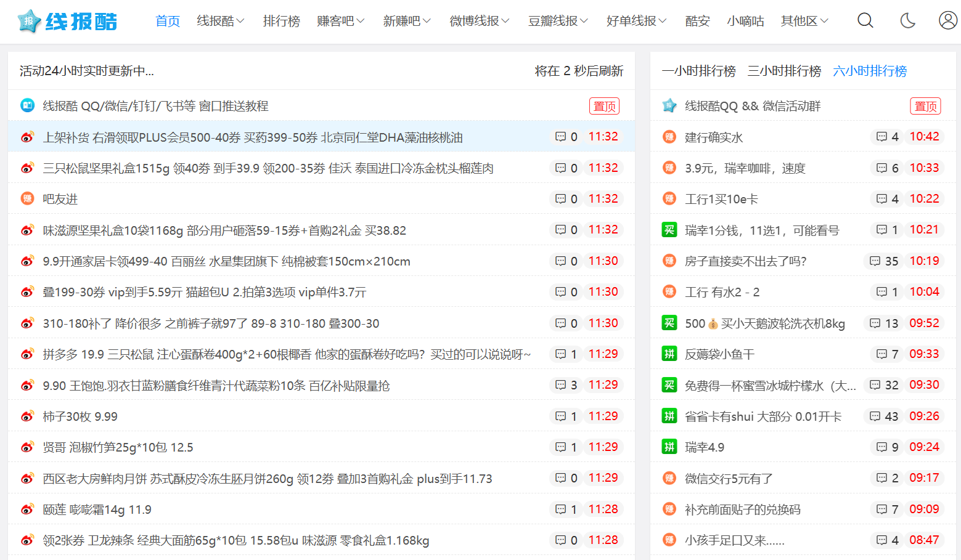Click the 线报酷 site logo

coord(68,22)
